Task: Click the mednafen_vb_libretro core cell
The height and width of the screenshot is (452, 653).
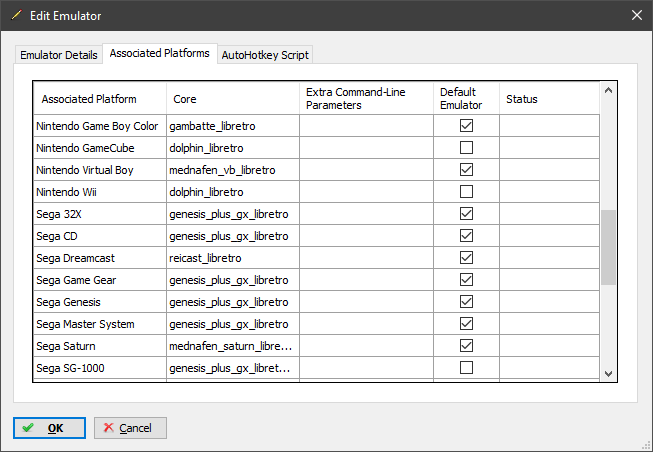Action: 233,170
